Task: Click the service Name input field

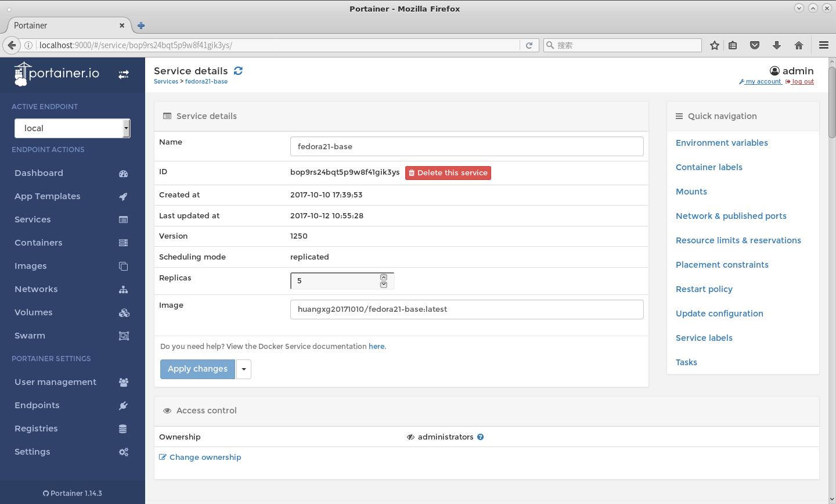Action: pos(467,146)
